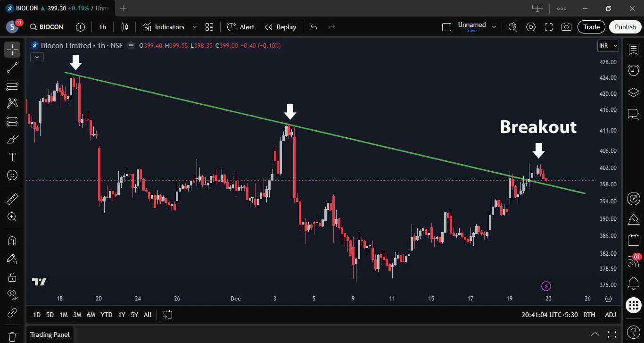
Task: Click the Publish button
Action: (x=625, y=27)
